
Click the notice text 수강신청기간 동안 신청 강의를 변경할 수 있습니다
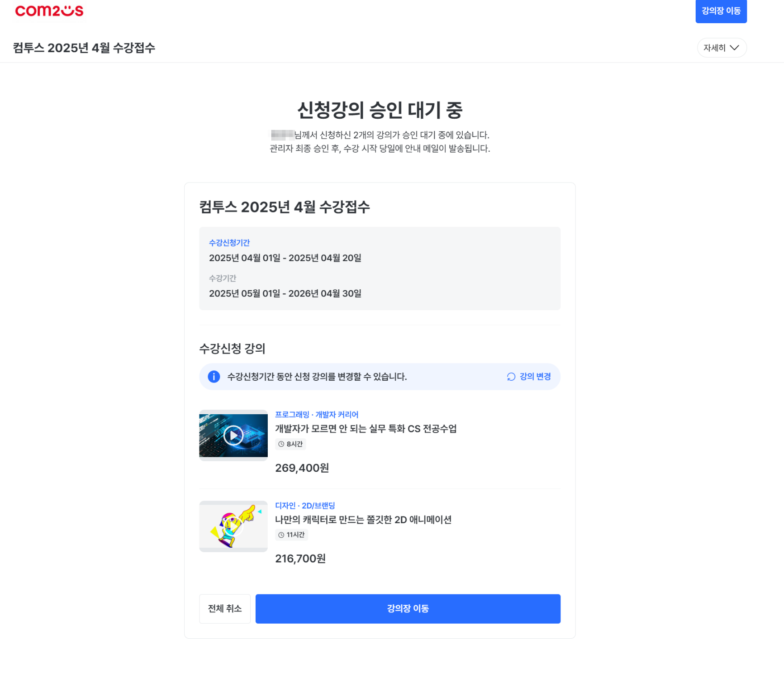click(x=317, y=377)
